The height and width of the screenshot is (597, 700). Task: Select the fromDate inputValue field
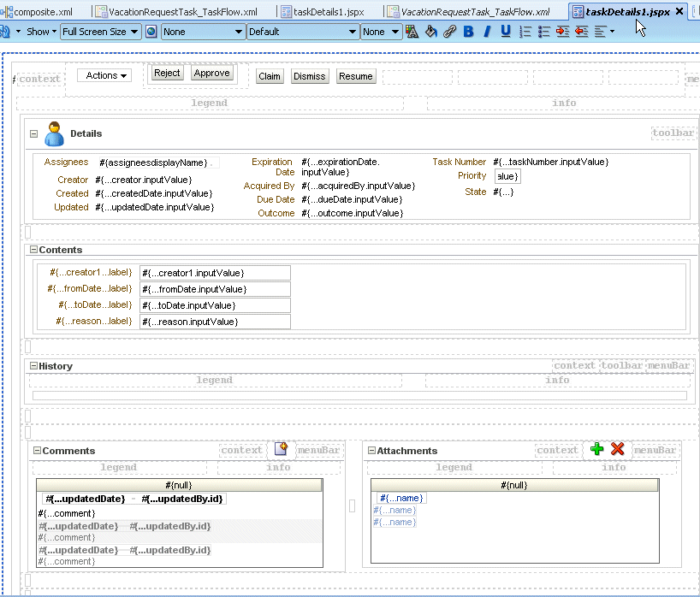215,289
